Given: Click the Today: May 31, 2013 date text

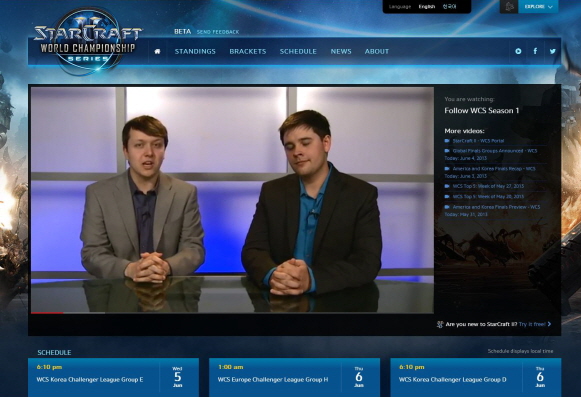Looking at the screenshot, I should (466, 214).
